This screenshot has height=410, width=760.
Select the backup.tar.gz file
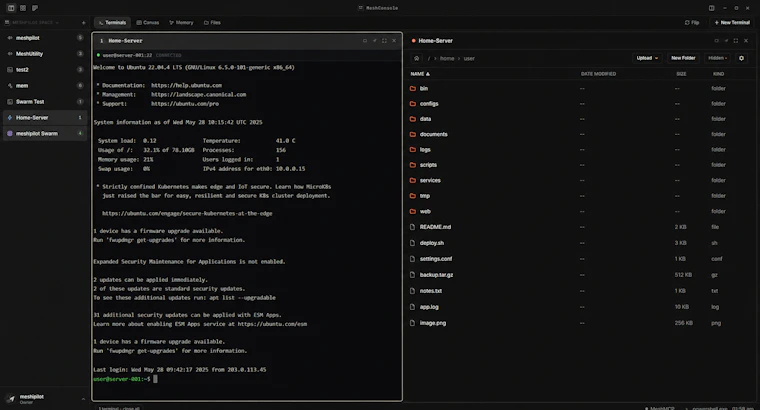tap(581, 275)
